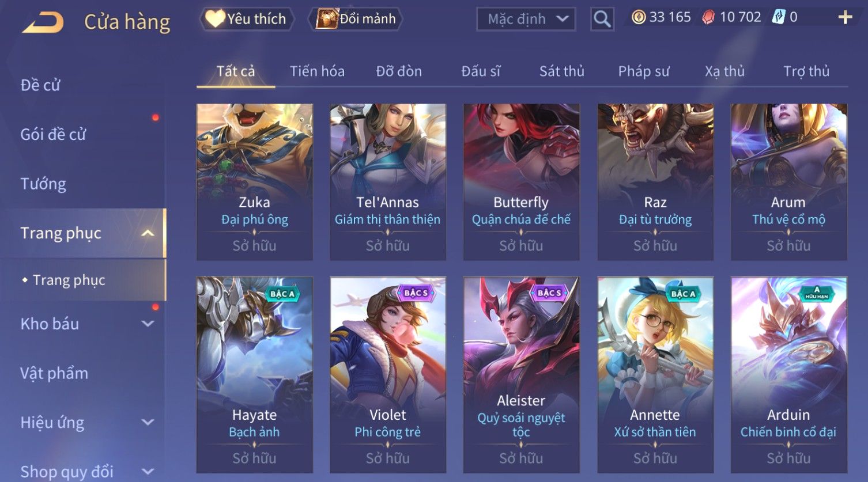Open Tướng in the sidebar
This screenshot has width=868, height=482.
coord(43,184)
